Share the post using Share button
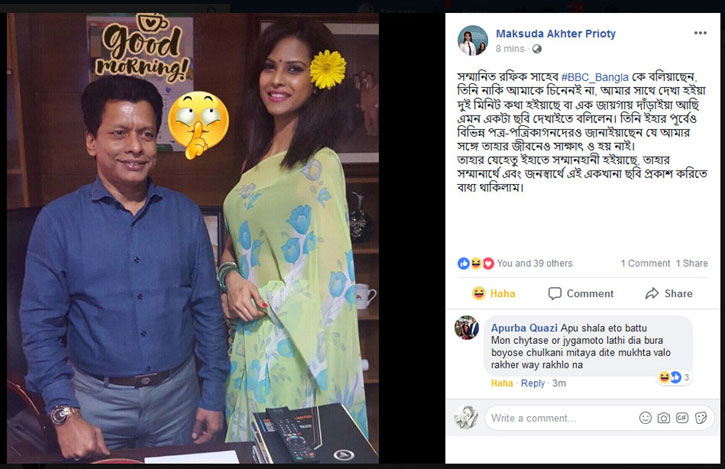 tap(669, 293)
